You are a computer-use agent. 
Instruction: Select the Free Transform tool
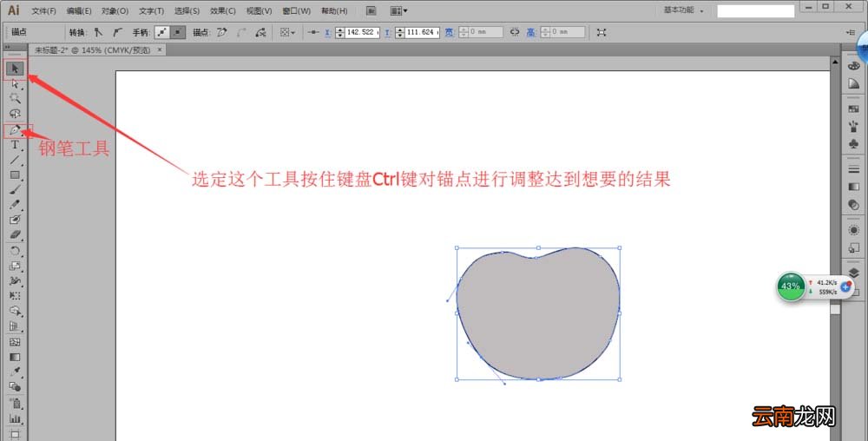coord(15,296)
